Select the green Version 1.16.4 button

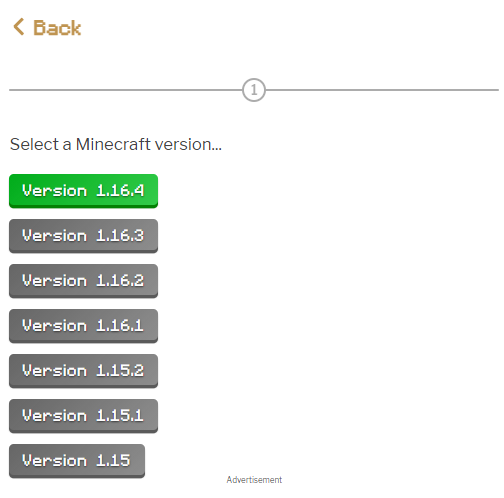tap(83, 191)
